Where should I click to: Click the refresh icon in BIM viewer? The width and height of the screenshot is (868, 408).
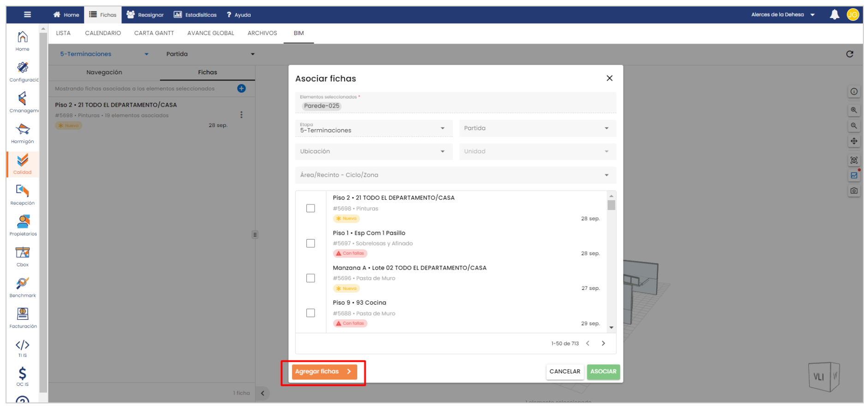850,54
